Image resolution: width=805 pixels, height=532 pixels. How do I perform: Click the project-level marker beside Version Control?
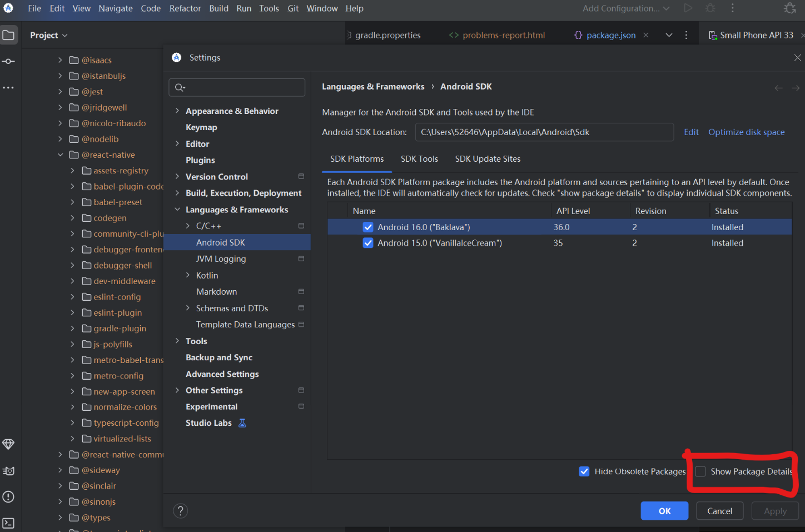[301, 176]
